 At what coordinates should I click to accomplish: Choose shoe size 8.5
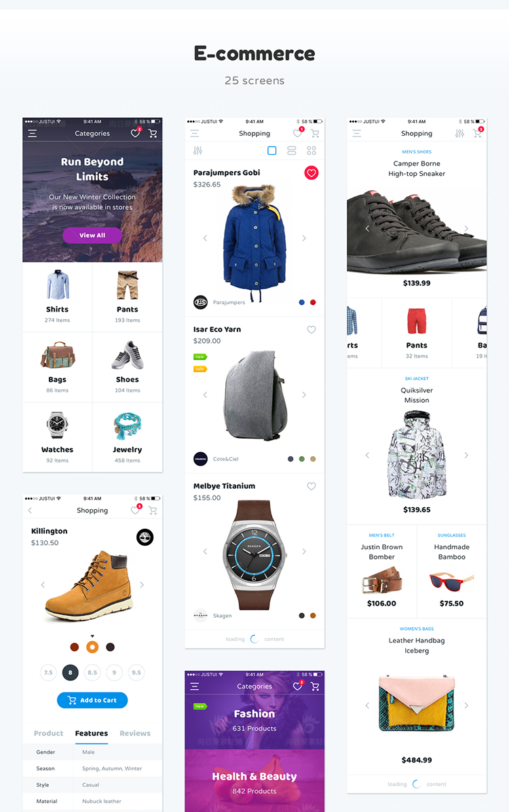(92, 673)
